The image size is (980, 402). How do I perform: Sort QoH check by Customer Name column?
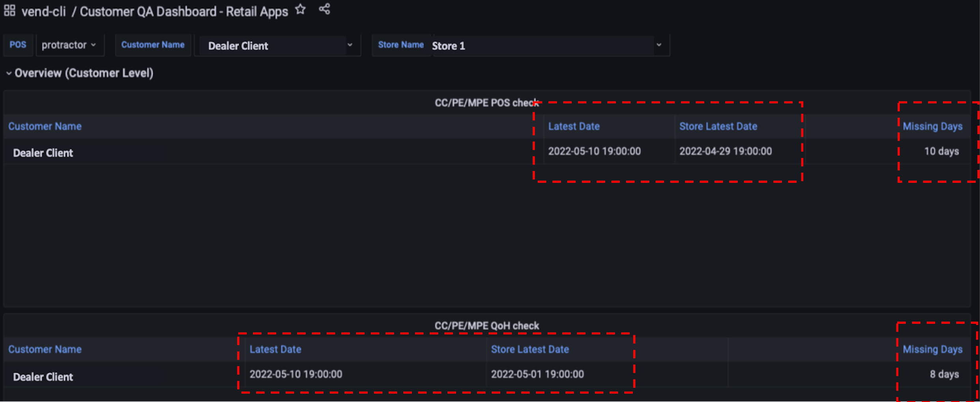tap(45, 349)
